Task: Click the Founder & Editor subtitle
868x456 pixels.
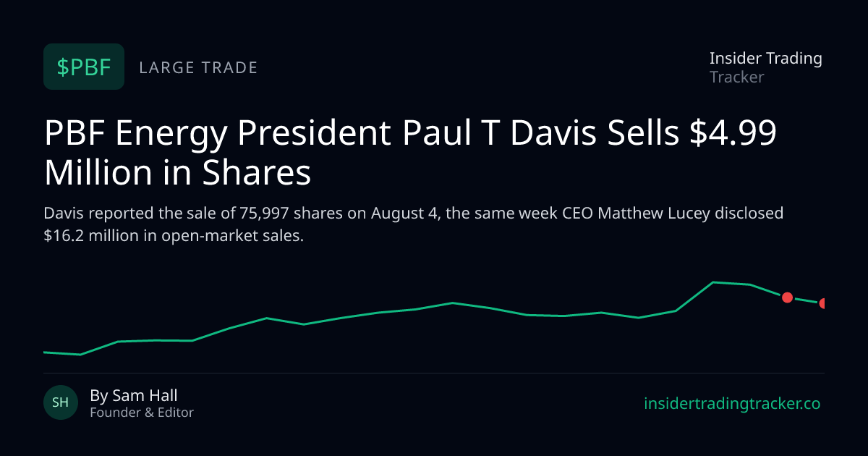Action: 142,413
